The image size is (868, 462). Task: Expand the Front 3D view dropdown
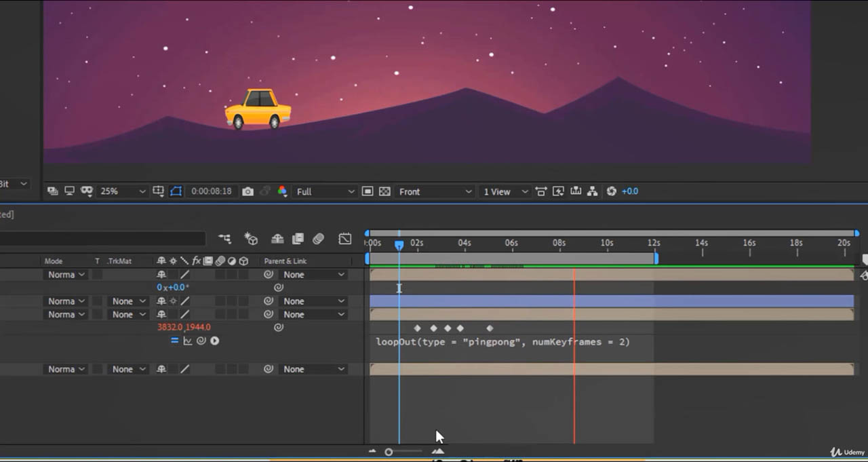coord(435,192)
